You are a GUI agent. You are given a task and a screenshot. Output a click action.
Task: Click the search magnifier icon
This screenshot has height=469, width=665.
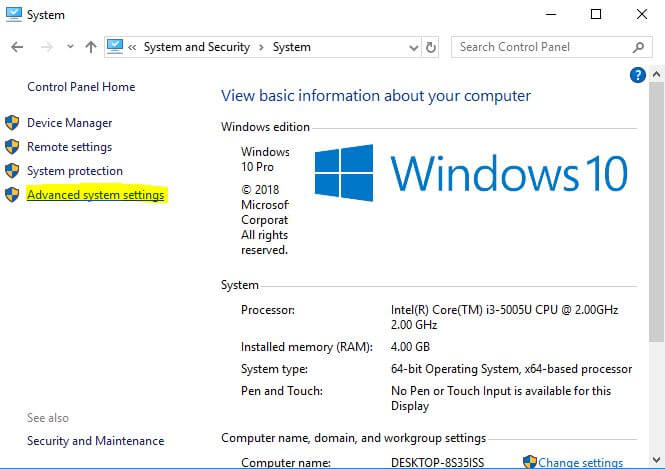coord(638,47)
